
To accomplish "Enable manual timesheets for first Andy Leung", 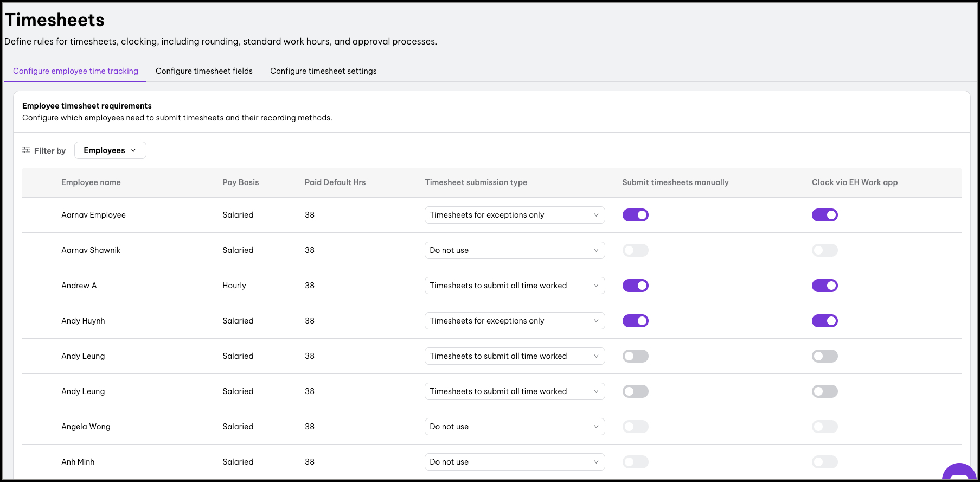I will pyautogui.click(x=636, y=356).
